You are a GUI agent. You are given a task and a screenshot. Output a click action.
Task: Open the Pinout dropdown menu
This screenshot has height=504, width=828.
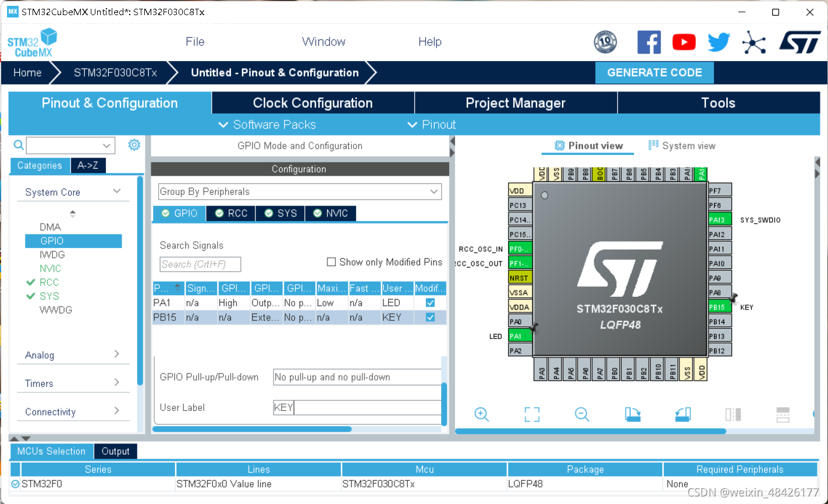pos(432,125)
